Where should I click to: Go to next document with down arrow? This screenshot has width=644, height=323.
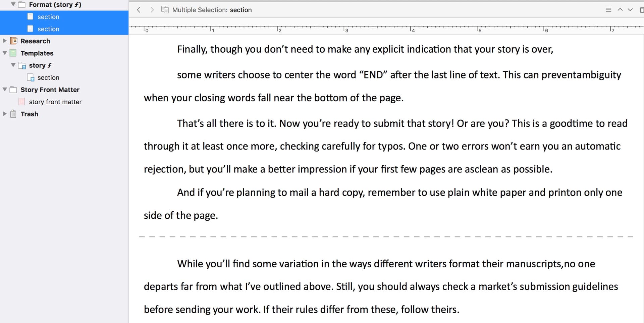click(630, 10)
